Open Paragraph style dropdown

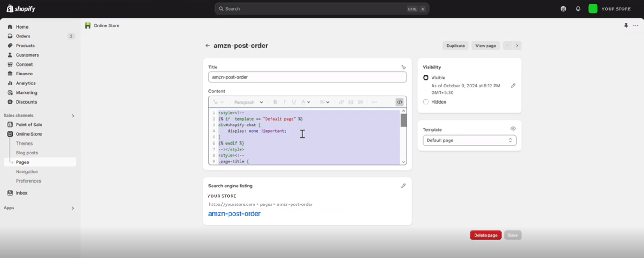[x=249, y=102]
